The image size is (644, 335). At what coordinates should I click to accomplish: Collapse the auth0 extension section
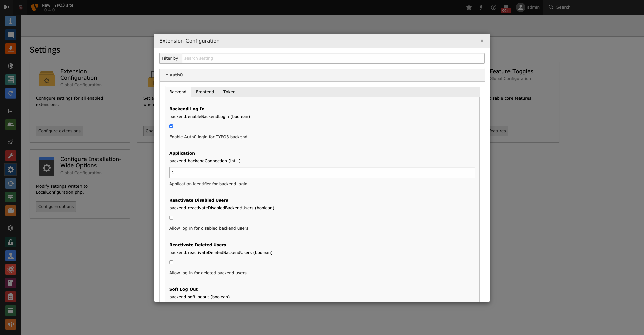tap(175, 75)
